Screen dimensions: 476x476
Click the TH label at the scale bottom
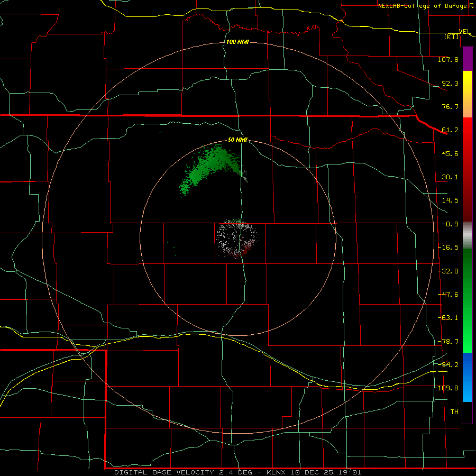click(x=454, y=412)
